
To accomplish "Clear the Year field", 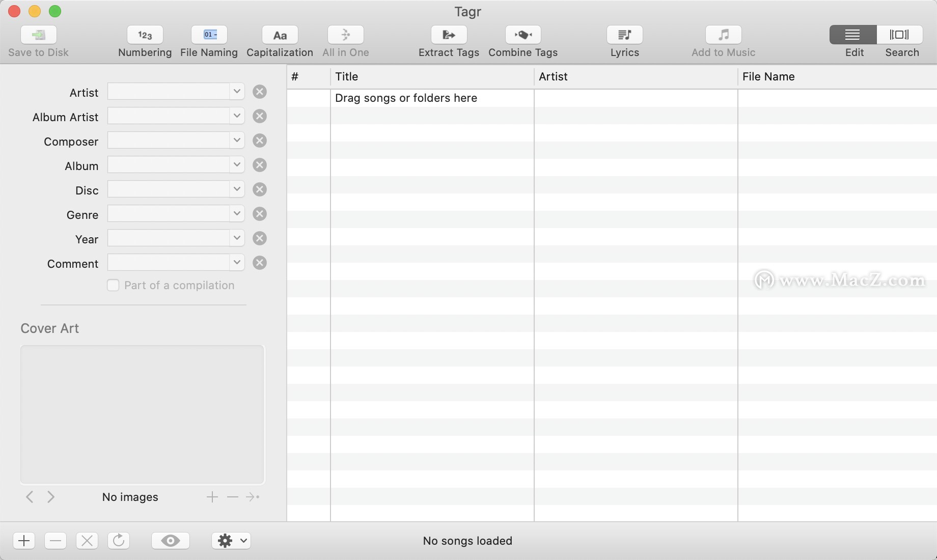I will (260, 238).
